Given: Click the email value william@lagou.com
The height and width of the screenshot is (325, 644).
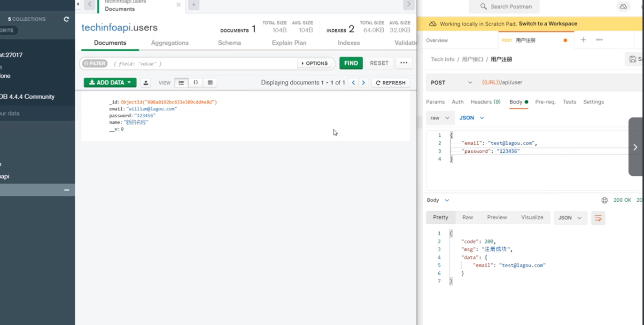Looking at the screenshot, I should [151, 109].
